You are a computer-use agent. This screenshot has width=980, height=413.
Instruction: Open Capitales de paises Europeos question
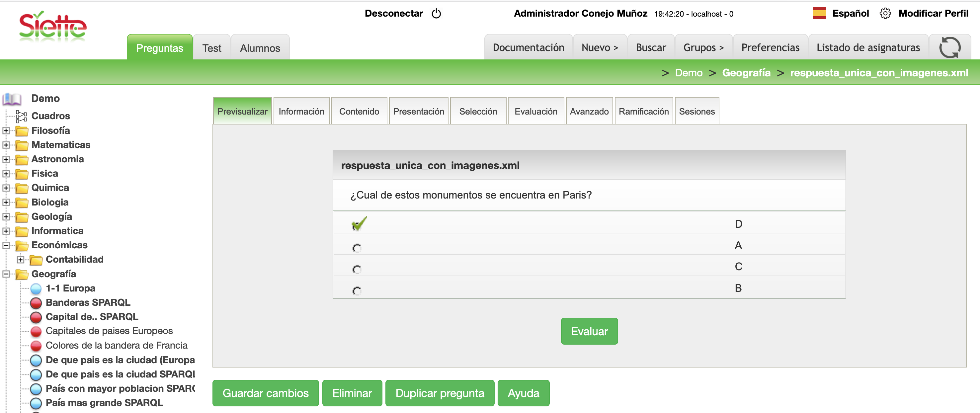click(x=109, y=331)
